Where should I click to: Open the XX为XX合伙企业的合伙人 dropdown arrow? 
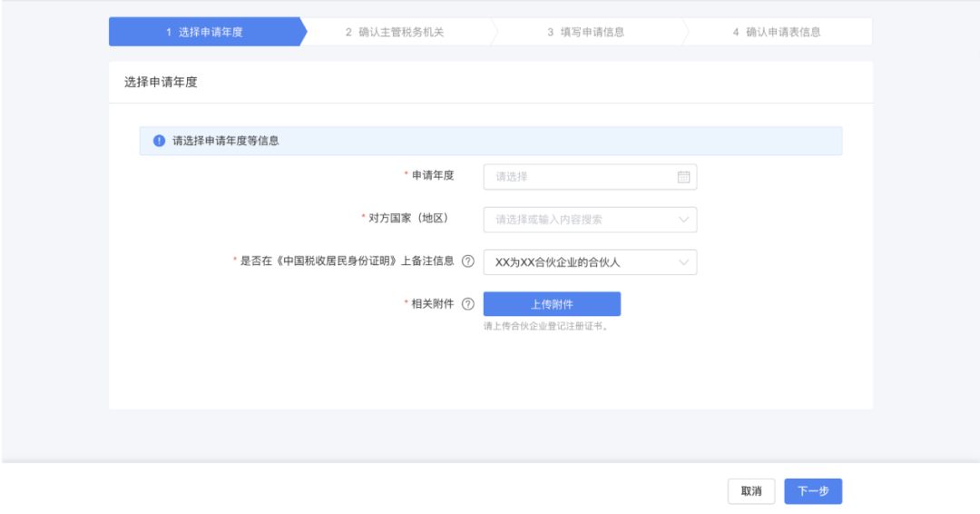[683, 262]
